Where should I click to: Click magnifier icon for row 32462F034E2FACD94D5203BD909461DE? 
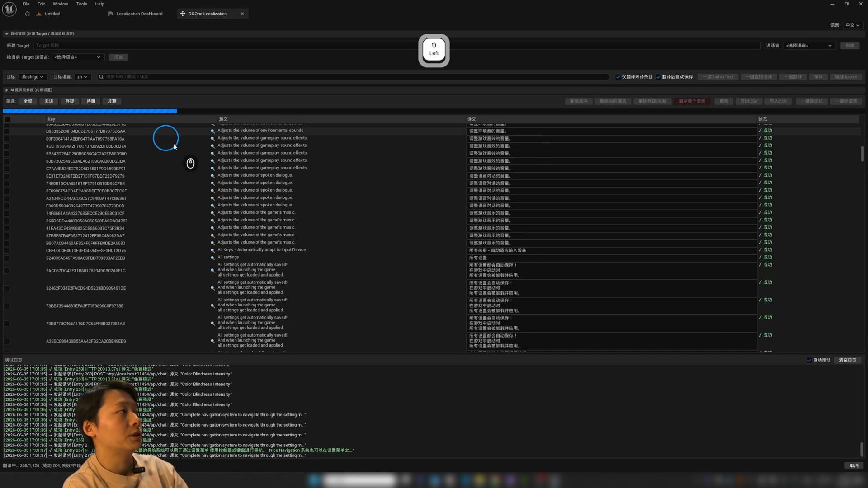point(212,288)
